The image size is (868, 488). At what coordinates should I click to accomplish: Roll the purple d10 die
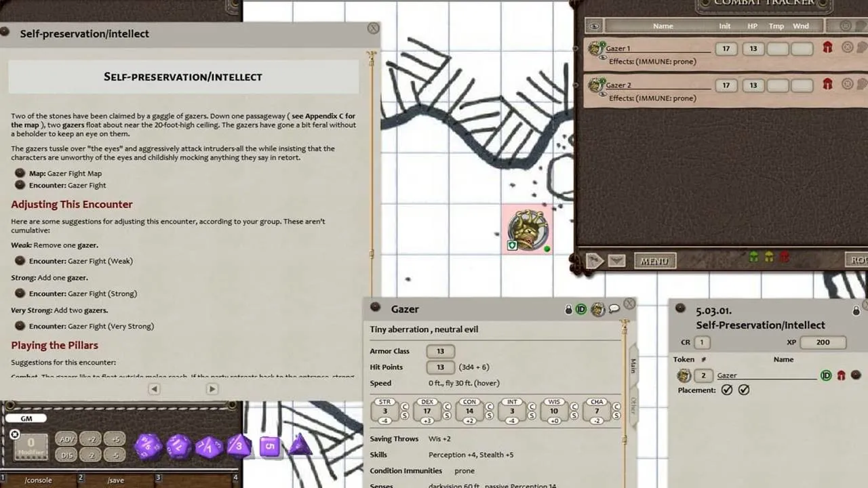[208, 447]
